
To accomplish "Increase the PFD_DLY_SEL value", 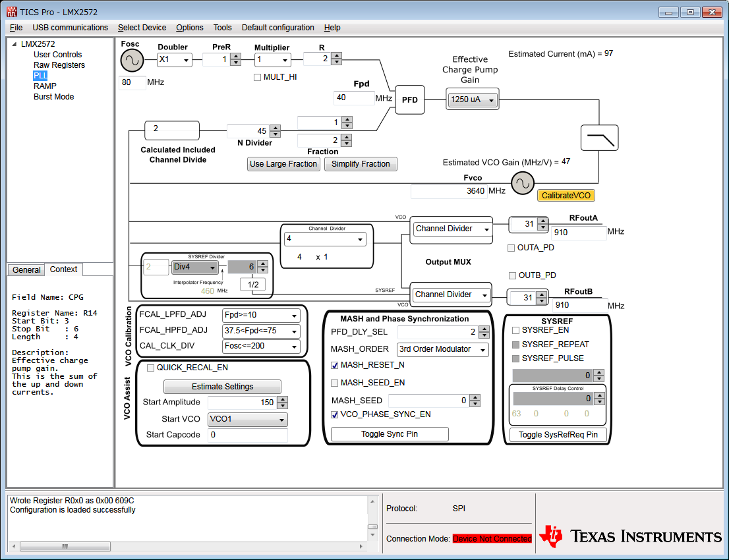I will point(484,329).
